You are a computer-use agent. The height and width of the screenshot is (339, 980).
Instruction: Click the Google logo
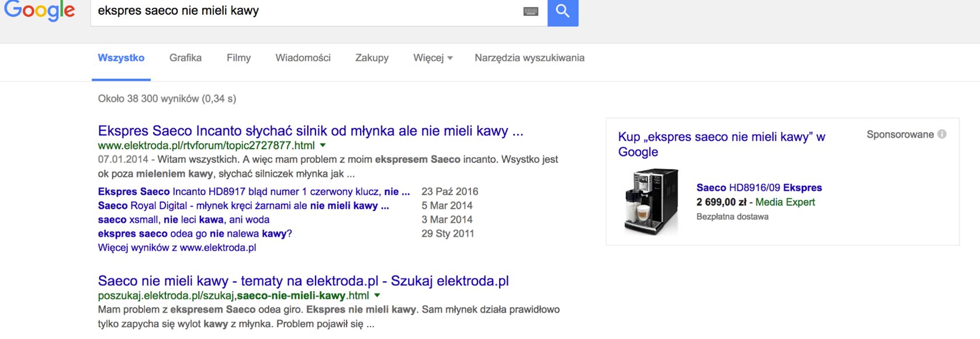point(40,11)
